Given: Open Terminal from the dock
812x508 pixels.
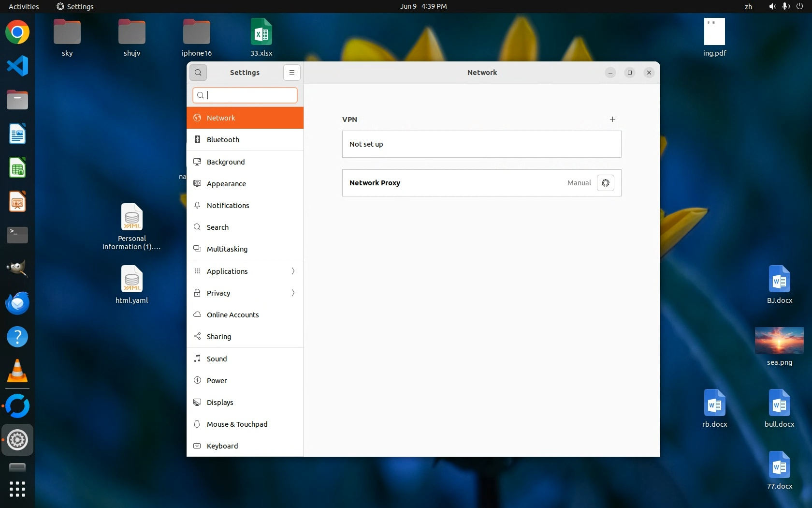Looking at the screenshot, I should 17,235.
